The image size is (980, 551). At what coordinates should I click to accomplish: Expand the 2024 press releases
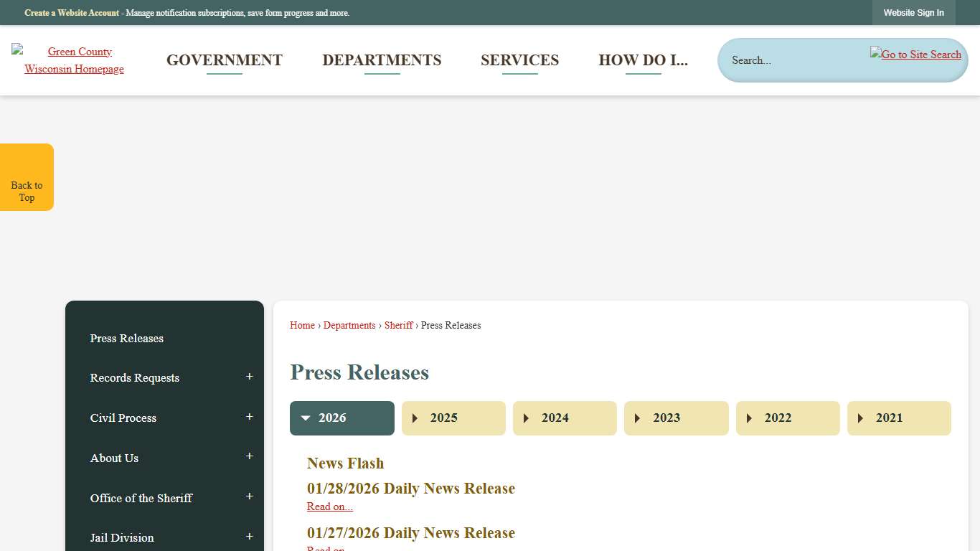[564, 418]
